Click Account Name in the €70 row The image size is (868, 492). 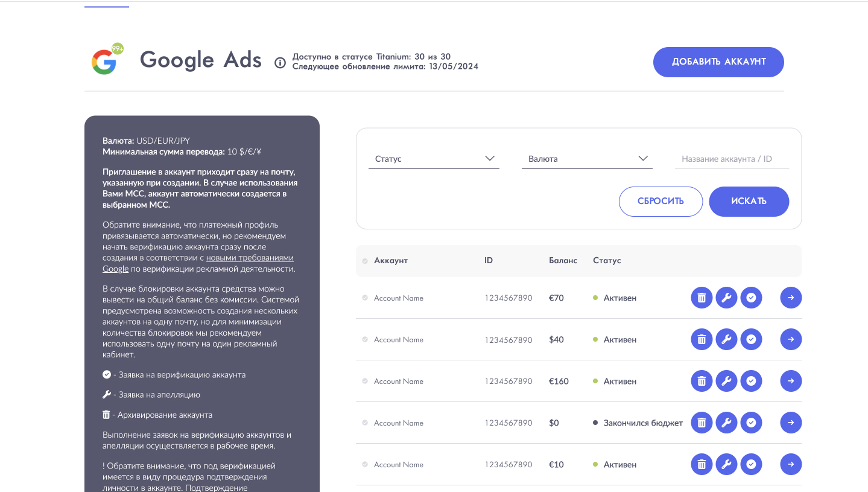(x=399, y=298)
